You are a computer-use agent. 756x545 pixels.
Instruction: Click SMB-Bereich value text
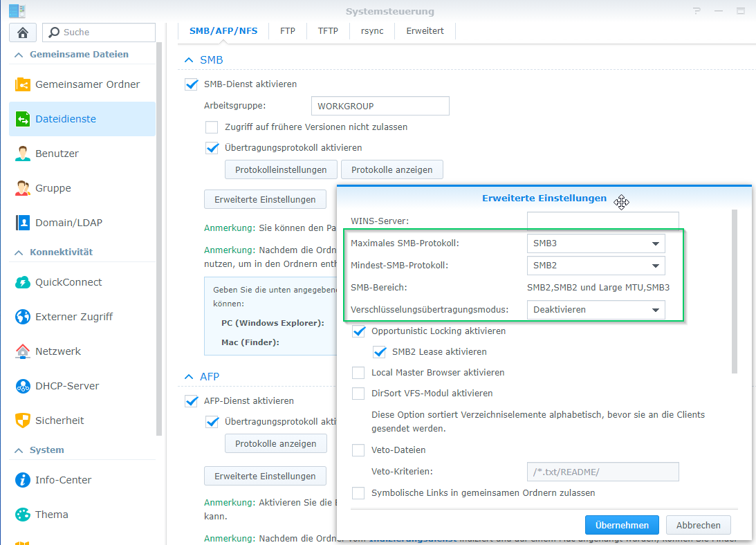click(x=598, y=288)
